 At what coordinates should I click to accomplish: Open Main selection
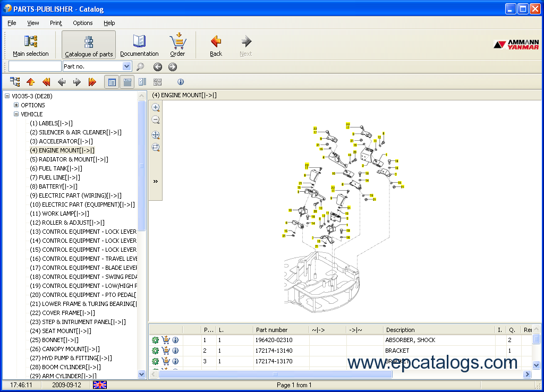click(x=30, y=45)
